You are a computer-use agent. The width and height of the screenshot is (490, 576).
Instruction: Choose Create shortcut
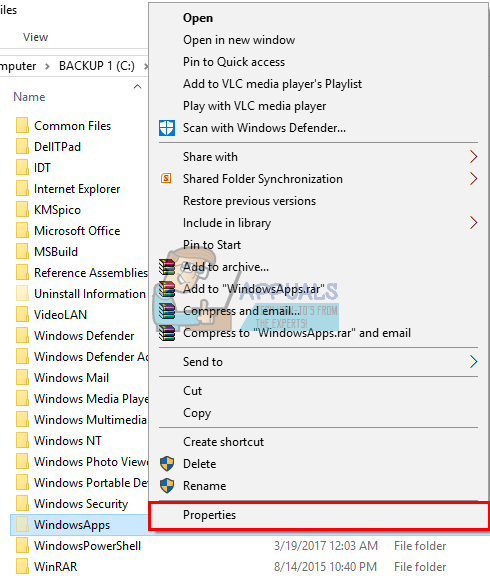pos(223,442)
